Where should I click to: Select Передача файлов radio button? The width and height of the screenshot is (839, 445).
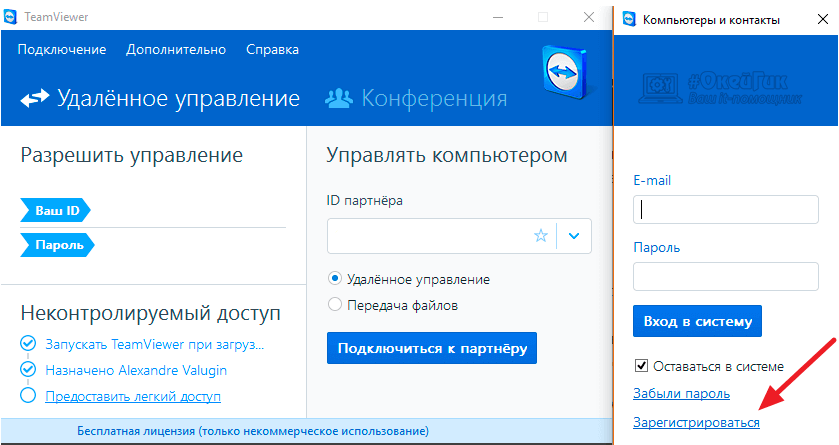pyautogui.click(x=334, y=304)
